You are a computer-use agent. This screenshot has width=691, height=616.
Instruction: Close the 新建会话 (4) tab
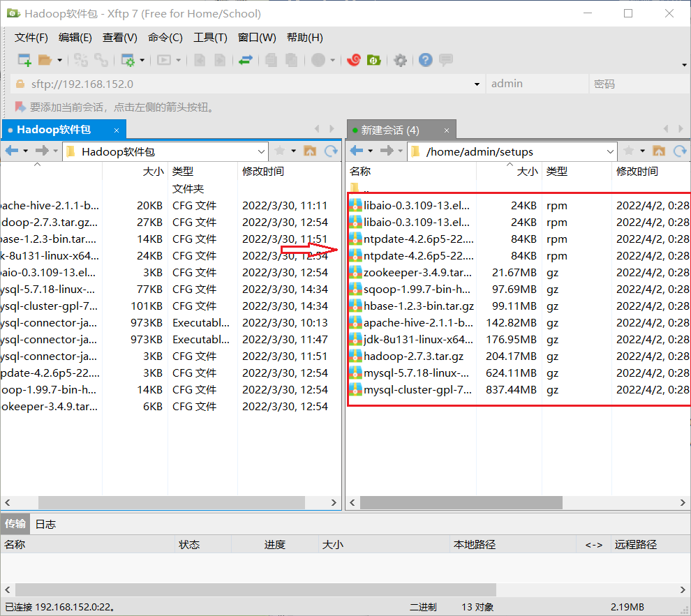(x=447, y=130)
